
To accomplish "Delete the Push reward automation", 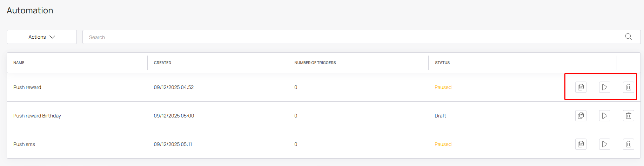I will point(629,87).
